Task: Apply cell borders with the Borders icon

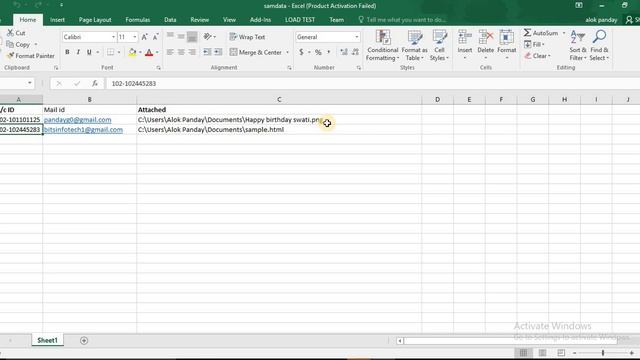Action: 110,52
